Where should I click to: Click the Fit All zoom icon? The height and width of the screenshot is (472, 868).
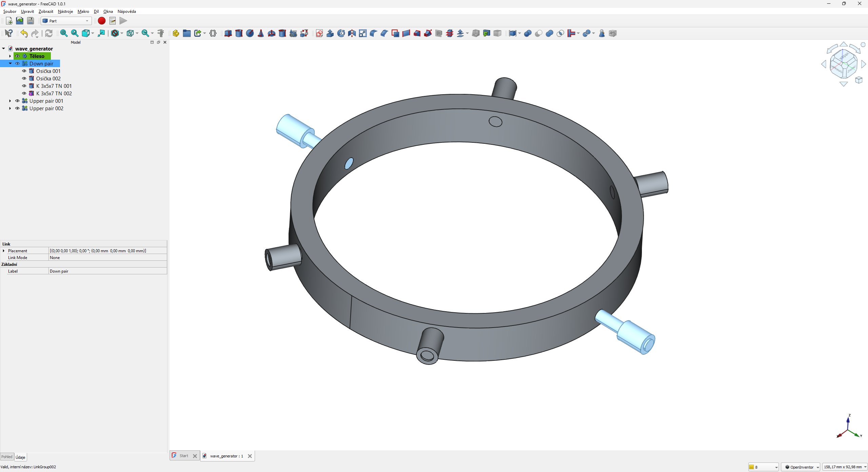[x=64, y=33]
